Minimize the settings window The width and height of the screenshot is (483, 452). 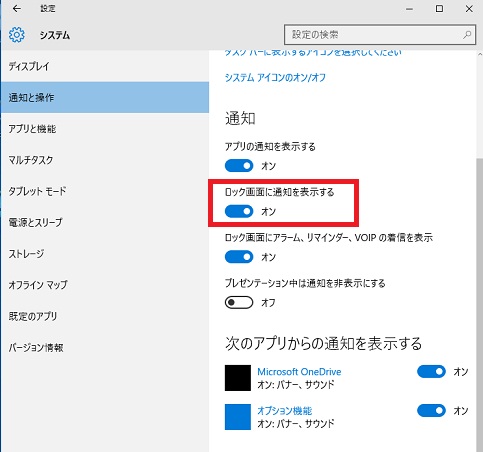[x=410, y=9]
